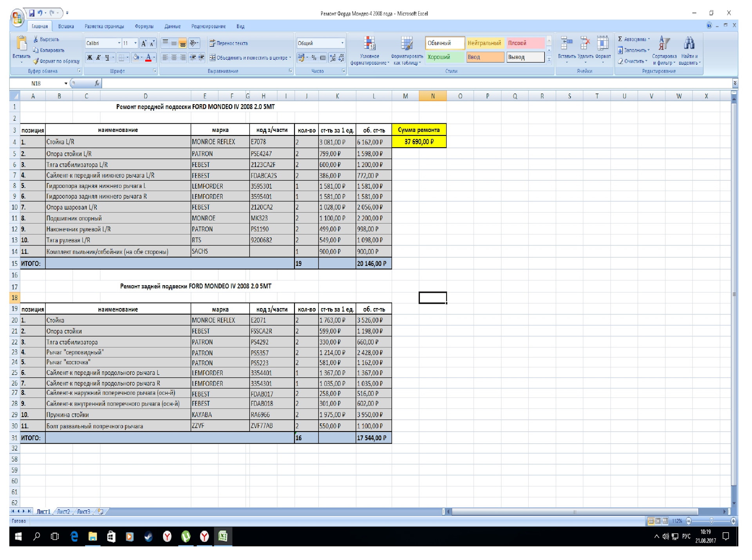Viewport: 752px width, 560px height.
Task: Click the insert function fx icon
Action: point(97,83)
